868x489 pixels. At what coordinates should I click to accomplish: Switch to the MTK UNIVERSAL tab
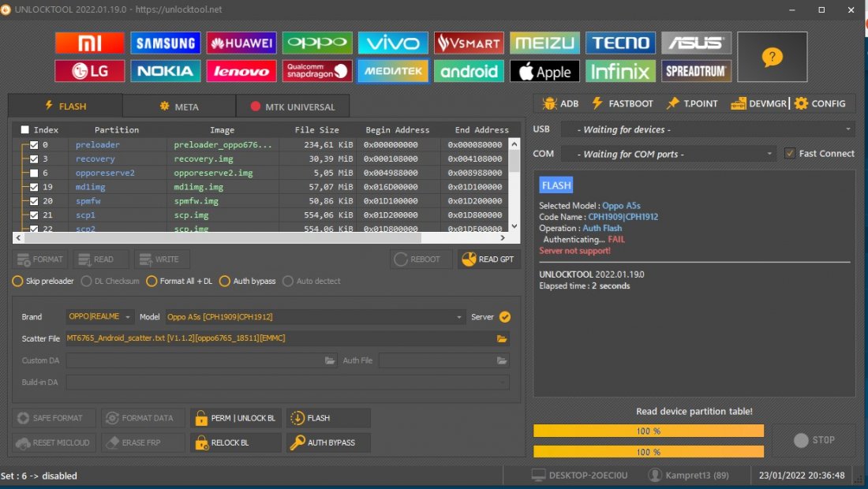(x=293, y=106)
